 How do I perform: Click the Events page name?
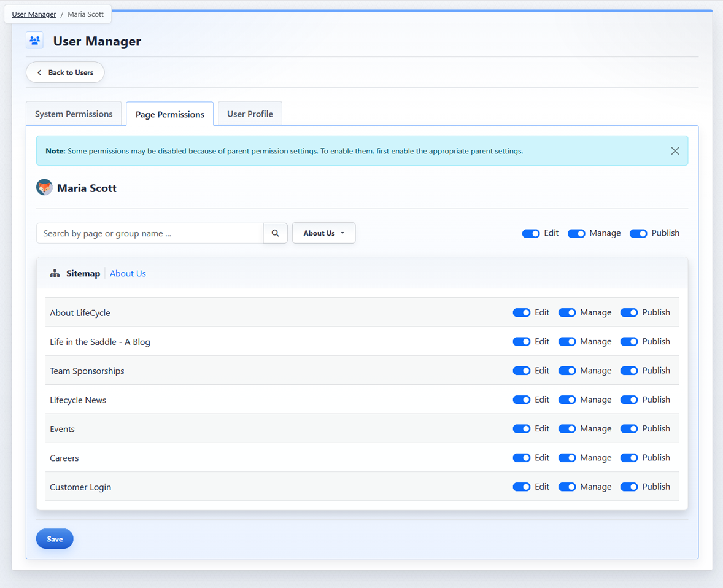pyautogui.click(x=62, y=429)
